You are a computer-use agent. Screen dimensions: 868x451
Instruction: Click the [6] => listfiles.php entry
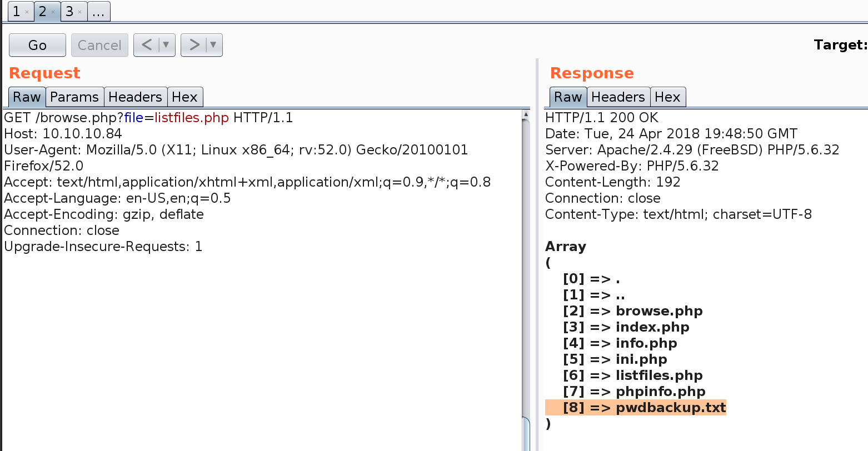pyautogui.click(x=633, y=375)
